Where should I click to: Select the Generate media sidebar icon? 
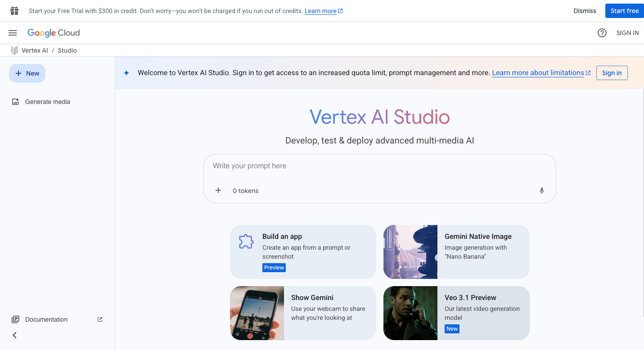click(15, 101)
